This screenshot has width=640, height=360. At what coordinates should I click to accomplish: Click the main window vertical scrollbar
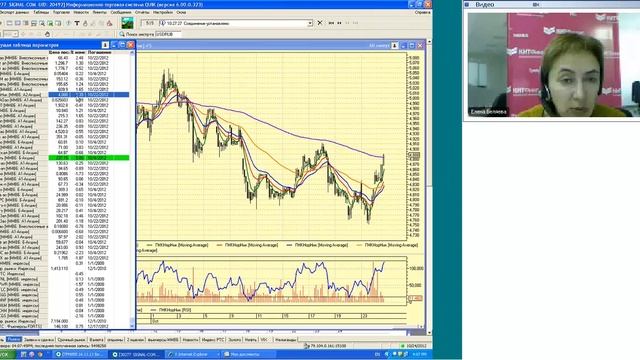pos(429,188)
